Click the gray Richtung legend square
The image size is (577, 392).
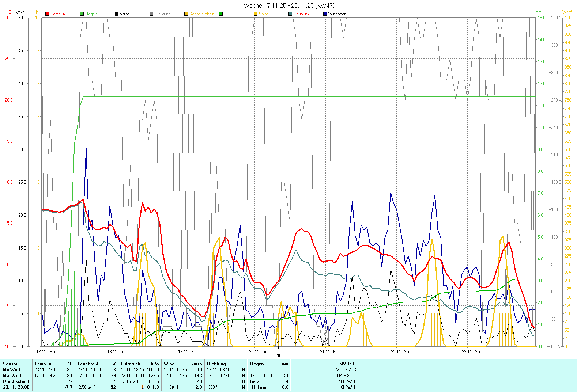(x=151, y=14)
